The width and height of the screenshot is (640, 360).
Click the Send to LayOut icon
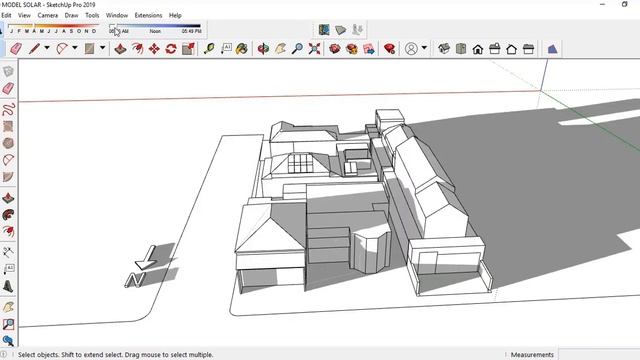point(369,49)
